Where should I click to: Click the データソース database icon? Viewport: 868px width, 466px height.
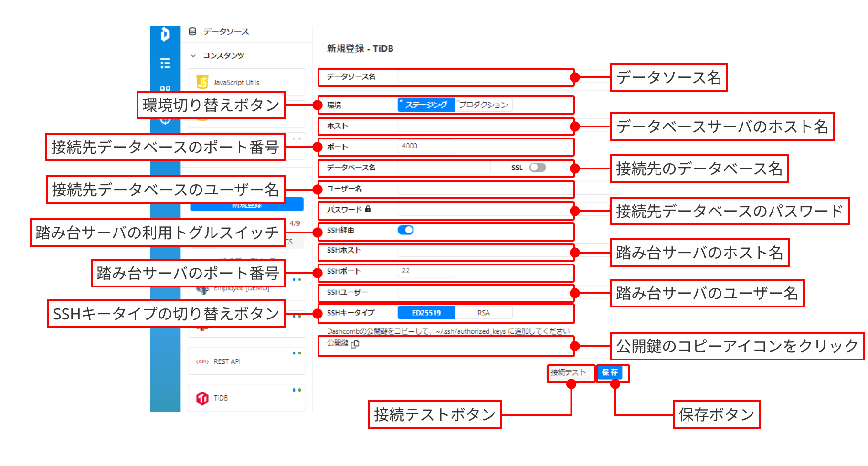click(x=192, y=32)
